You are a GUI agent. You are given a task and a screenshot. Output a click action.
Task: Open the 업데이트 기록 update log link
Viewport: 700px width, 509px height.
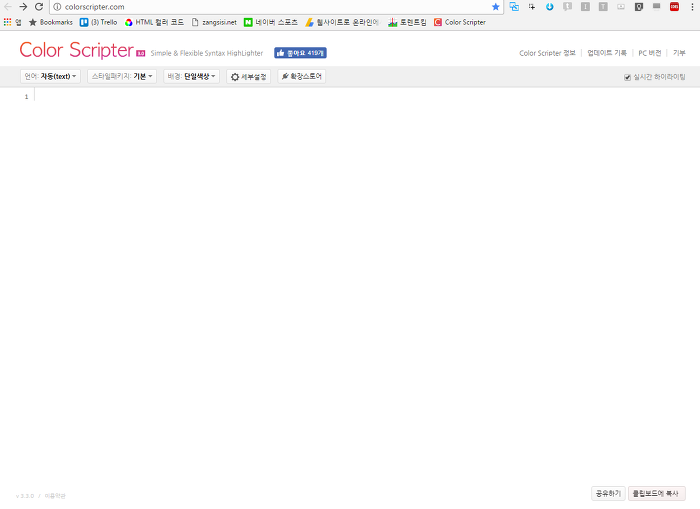pos(607,53)
